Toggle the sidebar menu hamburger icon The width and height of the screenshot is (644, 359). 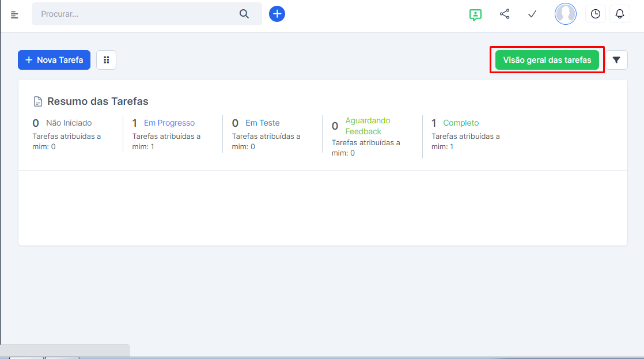tap(15, 14)
